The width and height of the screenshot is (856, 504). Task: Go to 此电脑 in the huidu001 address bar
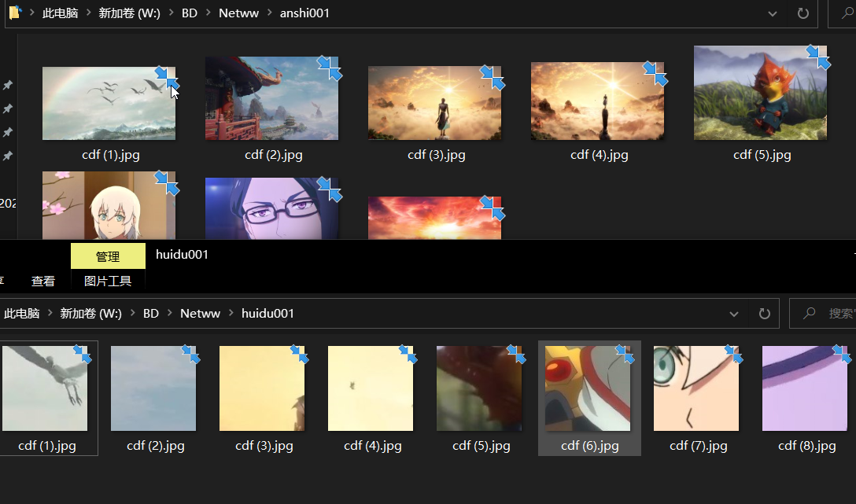22,313
